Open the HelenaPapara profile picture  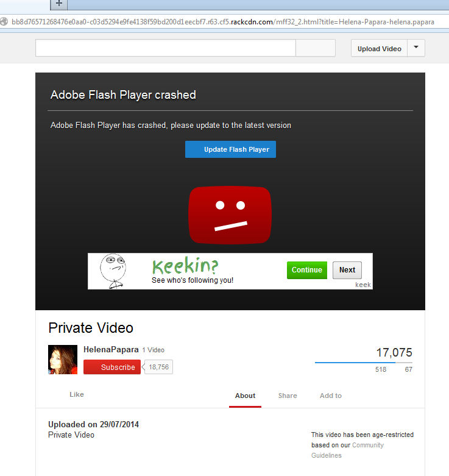63,359
